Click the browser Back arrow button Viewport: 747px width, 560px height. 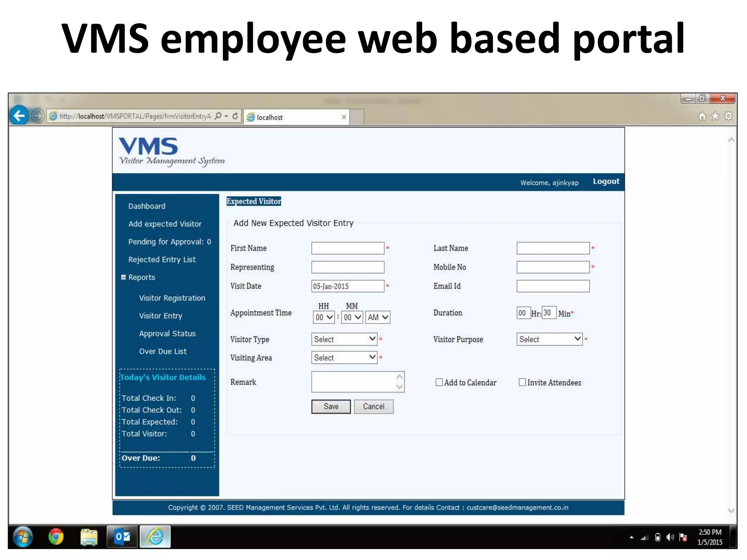19,116
